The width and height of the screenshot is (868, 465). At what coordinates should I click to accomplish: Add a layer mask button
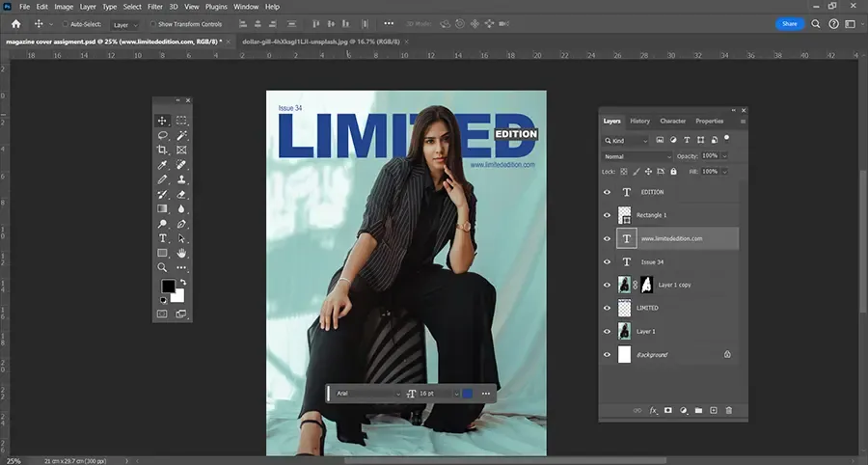click(x=668, y=410)
